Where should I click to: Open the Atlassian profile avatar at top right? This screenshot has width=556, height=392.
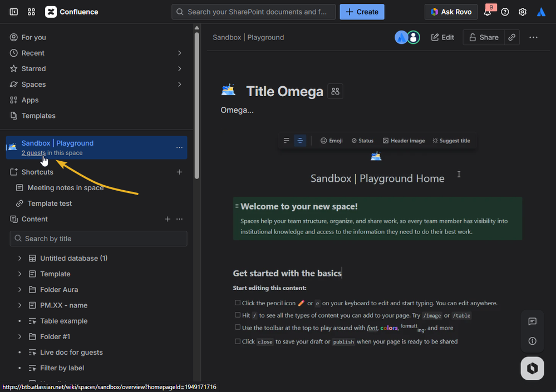coord(541,12)
